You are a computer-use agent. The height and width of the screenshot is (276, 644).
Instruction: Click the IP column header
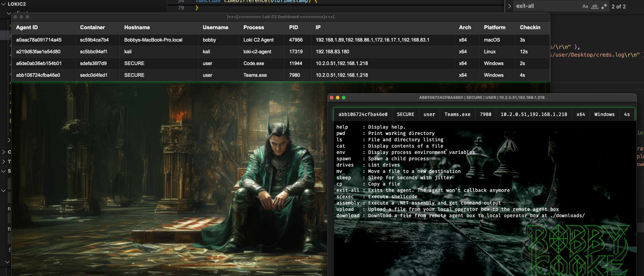click(318, 27)
